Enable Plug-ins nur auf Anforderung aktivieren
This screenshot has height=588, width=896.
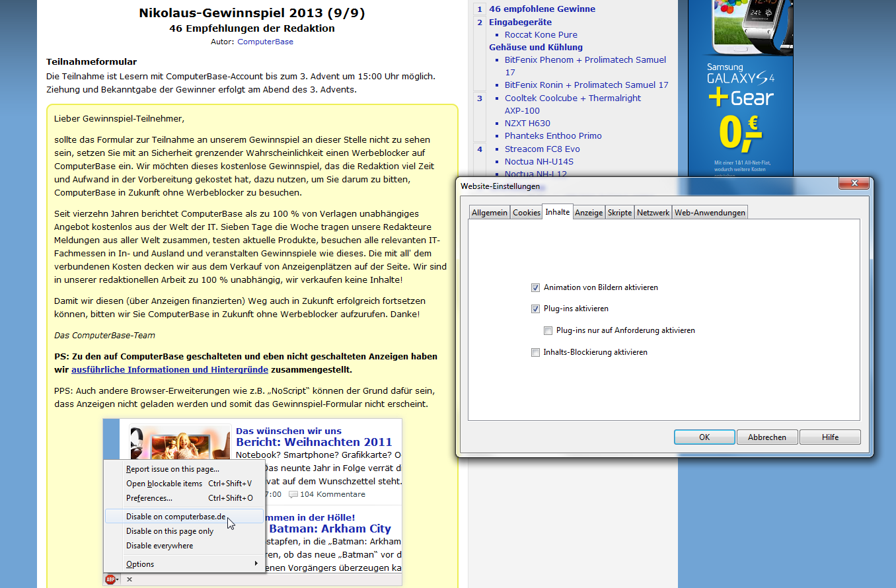pos(548,330)
